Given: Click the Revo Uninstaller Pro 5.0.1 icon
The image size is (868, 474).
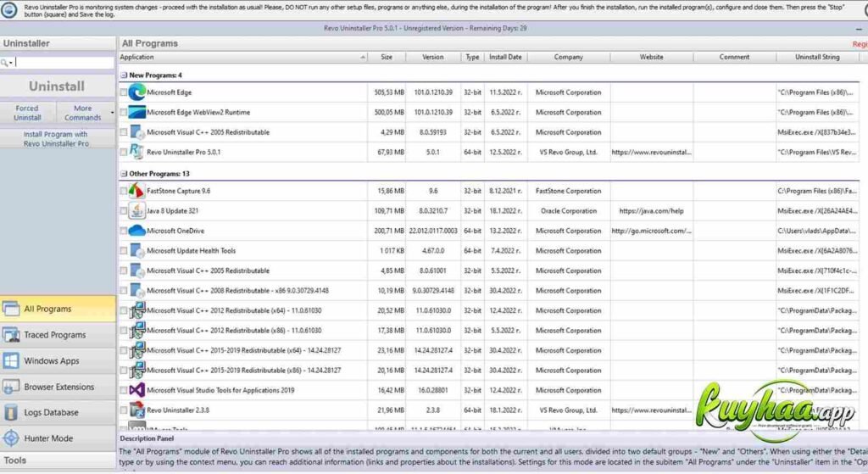Looking at the screenshot, I should [x=136, y=152].
